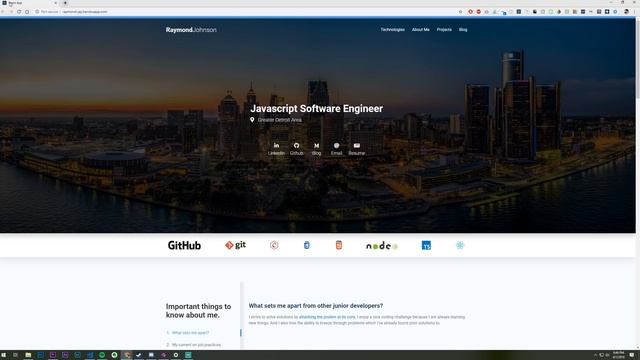Open the taskbar clock and date

[618, 355]
